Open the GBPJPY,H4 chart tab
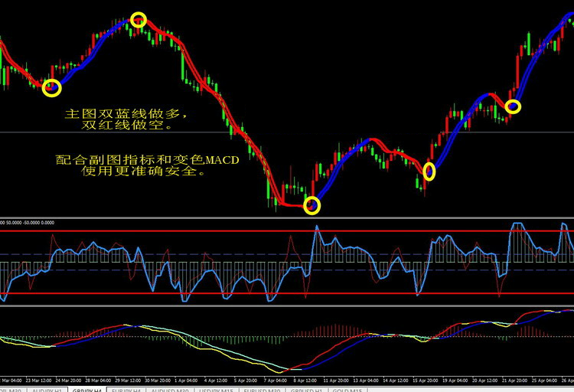 [x=86, y=389]
